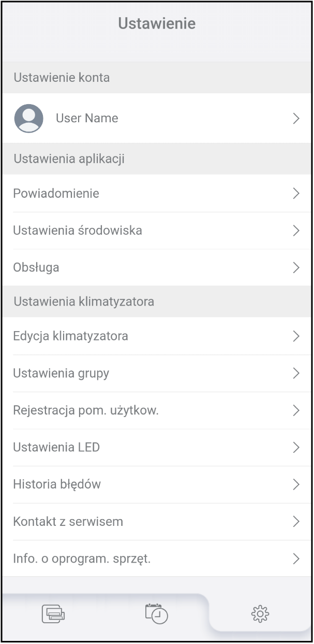
Task: Open the schedule timer tab icon
Action: pyautogui.click(x=157, y=613)
